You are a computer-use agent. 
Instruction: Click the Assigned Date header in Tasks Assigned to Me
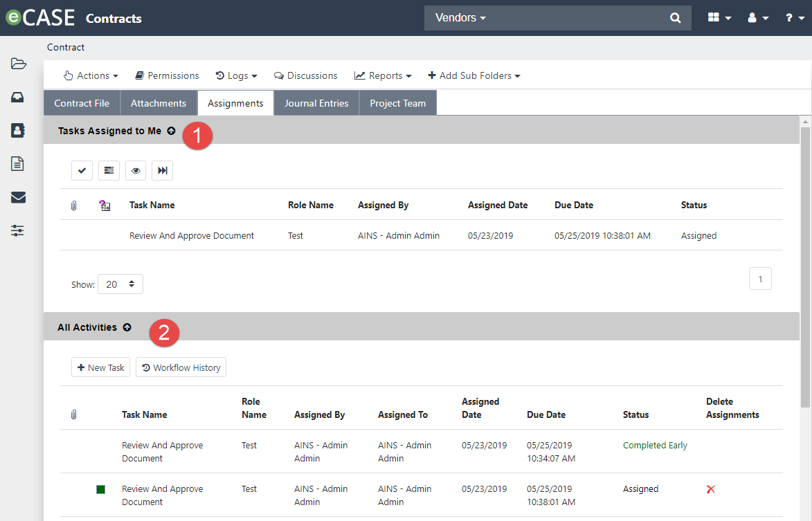coord(498,205)
